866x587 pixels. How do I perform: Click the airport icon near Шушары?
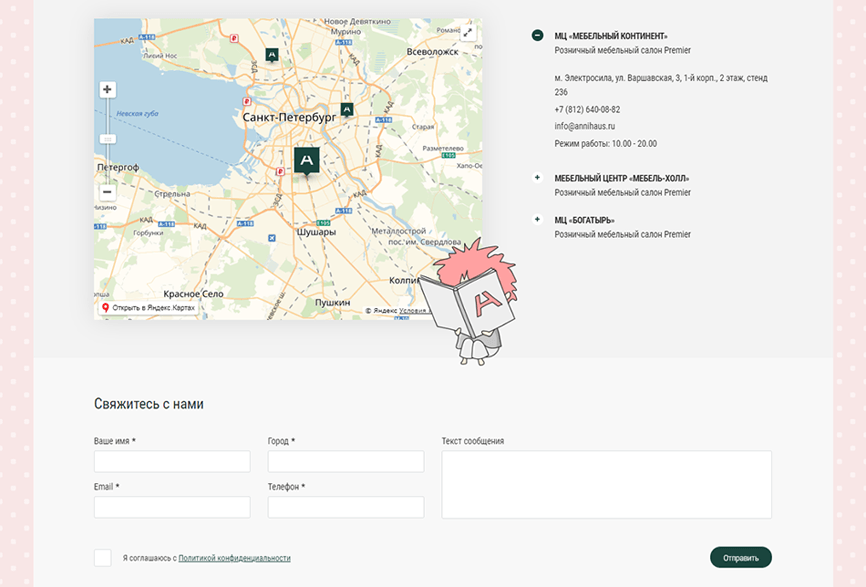tap(272, 237)
